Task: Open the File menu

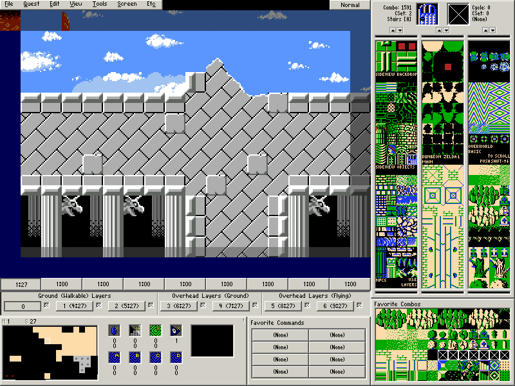Action: tap(8, 4)
